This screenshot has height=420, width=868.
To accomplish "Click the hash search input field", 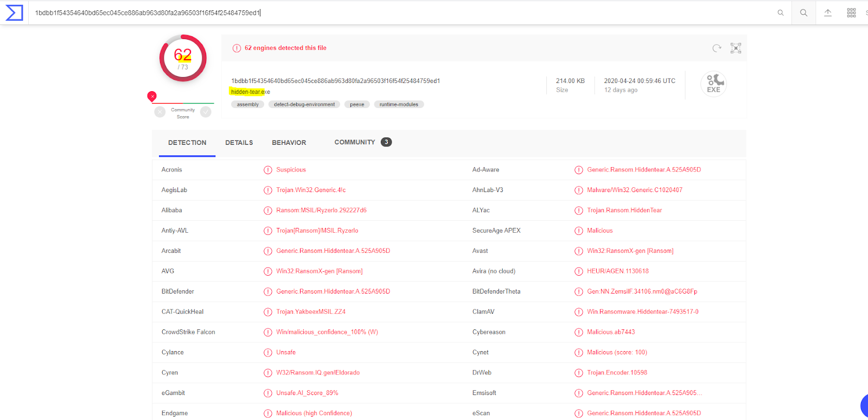I will (x=401, y=12).
